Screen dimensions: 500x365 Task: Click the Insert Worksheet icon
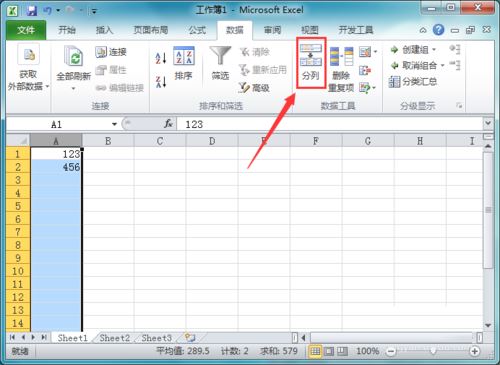click(x=190, y=337)
